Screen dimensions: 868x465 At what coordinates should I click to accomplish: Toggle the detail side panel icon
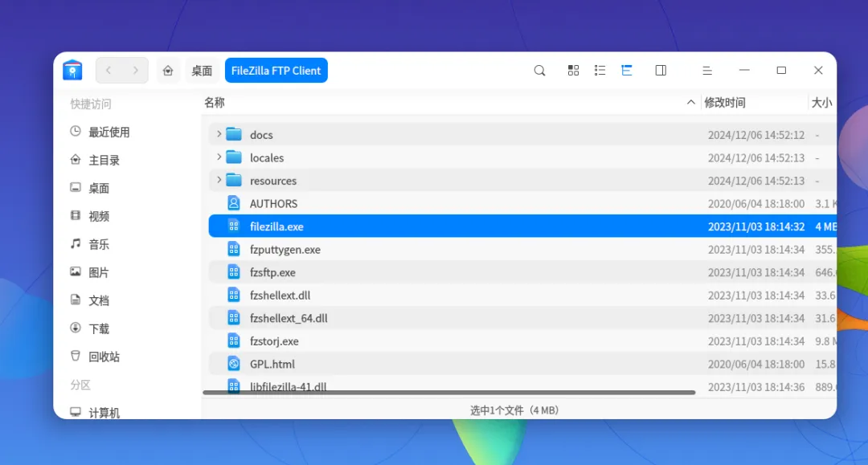[661, 70]
